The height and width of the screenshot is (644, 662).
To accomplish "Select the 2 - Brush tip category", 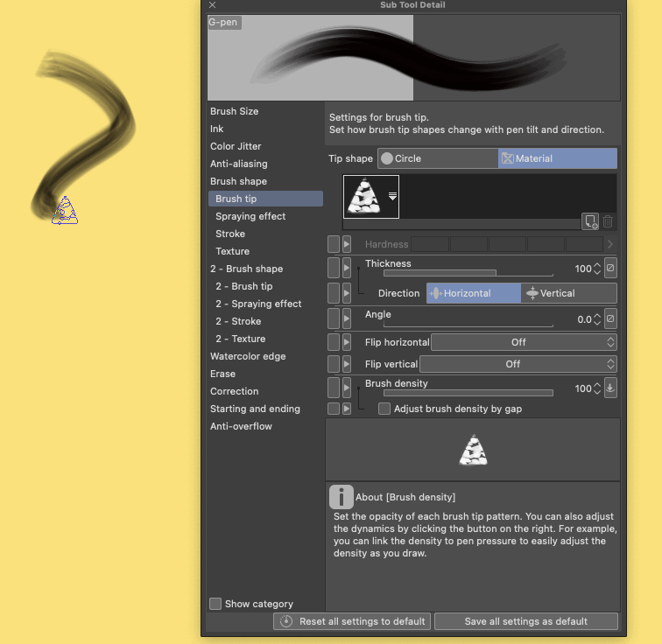I will [244, 286].
